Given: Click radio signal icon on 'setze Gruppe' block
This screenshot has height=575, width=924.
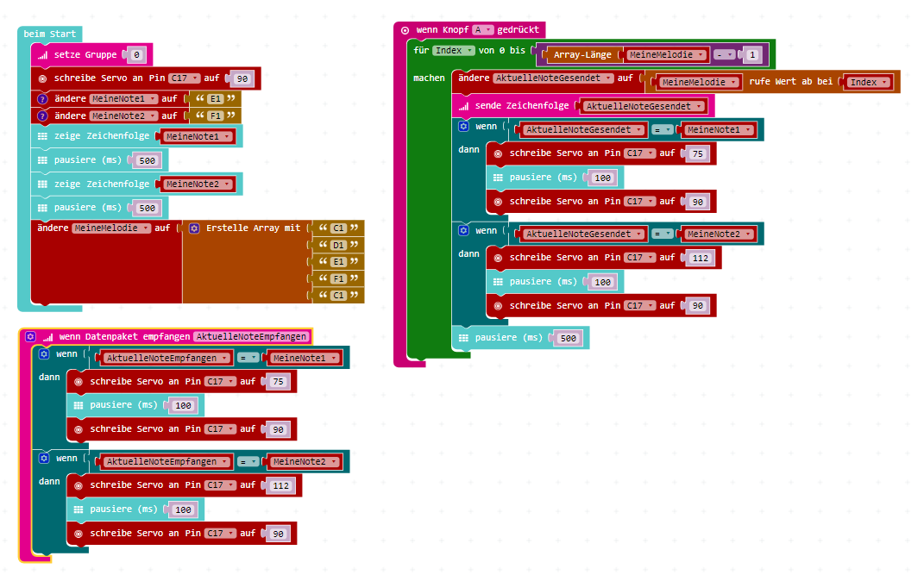Looking at the screenshot, I should click(x=42, y=54).
